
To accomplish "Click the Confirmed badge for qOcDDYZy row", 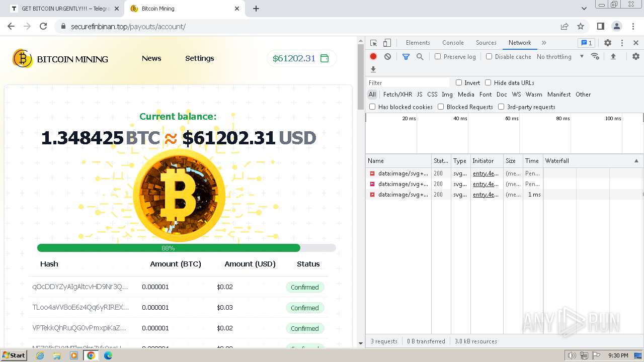I will tap(305, 287).
